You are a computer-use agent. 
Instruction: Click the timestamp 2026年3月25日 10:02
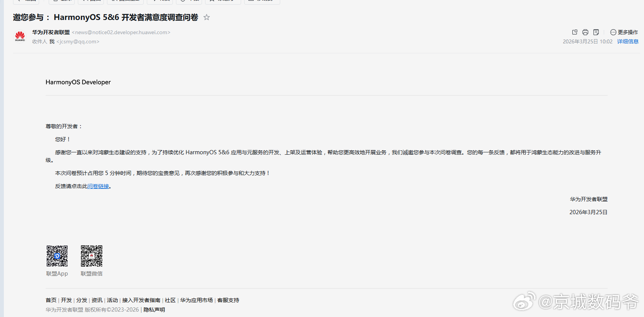pyautogui.click(x=588, y=41)
